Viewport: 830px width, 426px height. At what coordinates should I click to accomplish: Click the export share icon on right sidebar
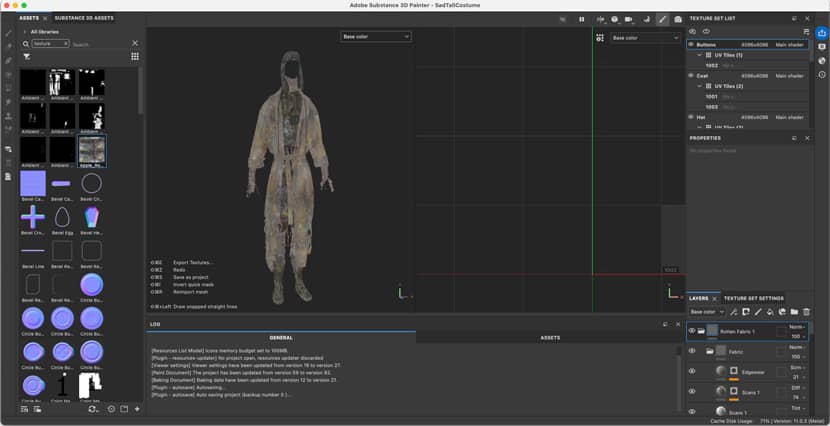click(822, 32)
